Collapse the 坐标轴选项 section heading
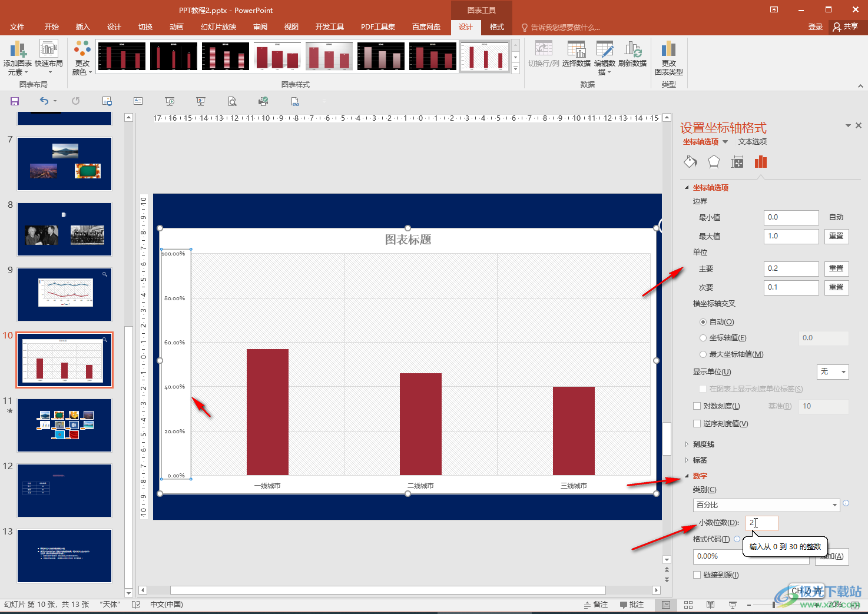Viewport: 868px width, 614px height. (x=710, y=188)
